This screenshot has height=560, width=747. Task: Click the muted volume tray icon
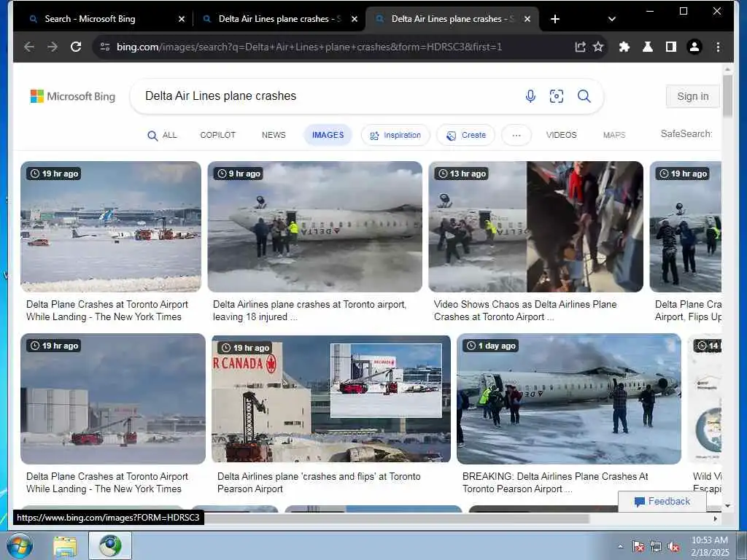point(673,547)
